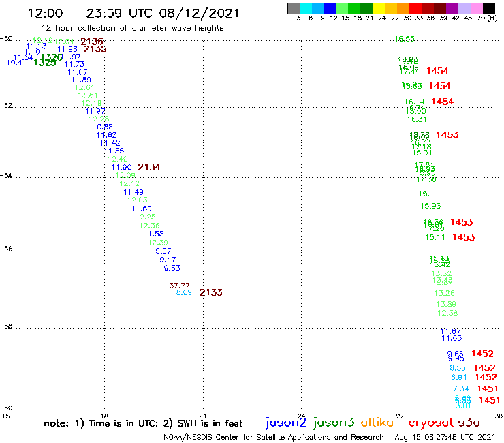Click the wave height 13.26
This screenshot has width=504, height=443.
pyautogui.click(x=444, y=293)
